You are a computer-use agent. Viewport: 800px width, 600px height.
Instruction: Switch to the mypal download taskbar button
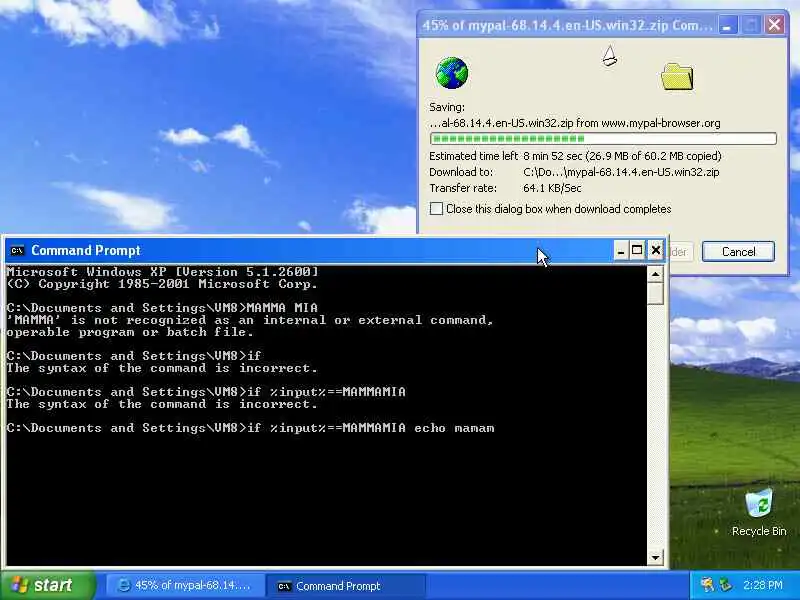(185, 586)
